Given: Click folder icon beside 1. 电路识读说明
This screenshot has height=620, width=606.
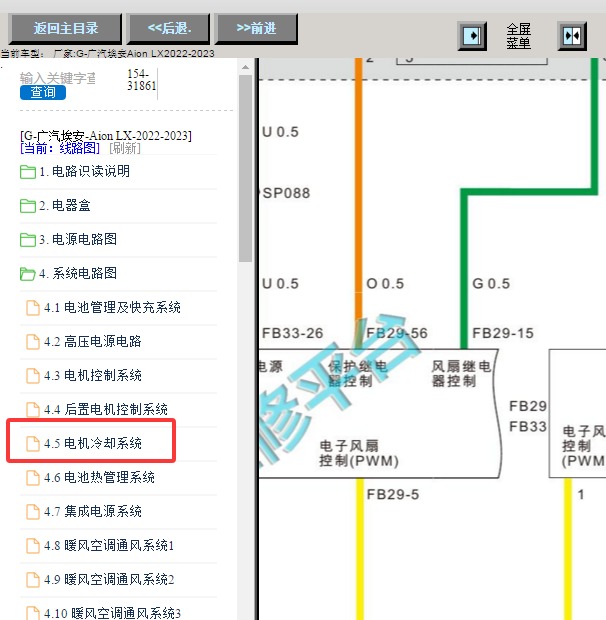Looking at the screenshot, I should [28, 172].
